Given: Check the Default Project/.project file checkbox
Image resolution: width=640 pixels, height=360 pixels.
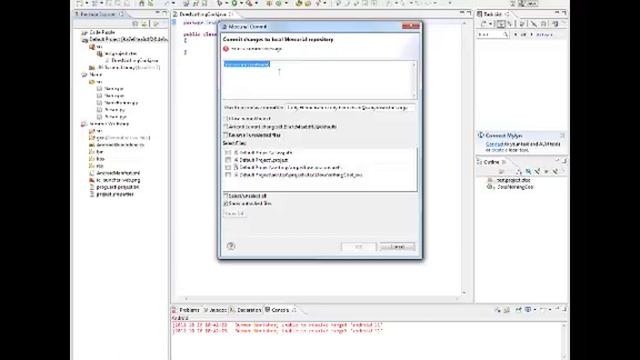Looking at the screenshot, I should tap(228, 160).
